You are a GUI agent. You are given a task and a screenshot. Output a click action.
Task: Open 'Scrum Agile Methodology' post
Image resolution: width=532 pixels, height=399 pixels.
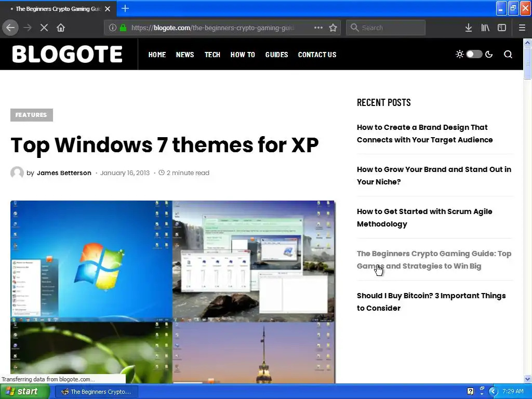coord(424,218)
